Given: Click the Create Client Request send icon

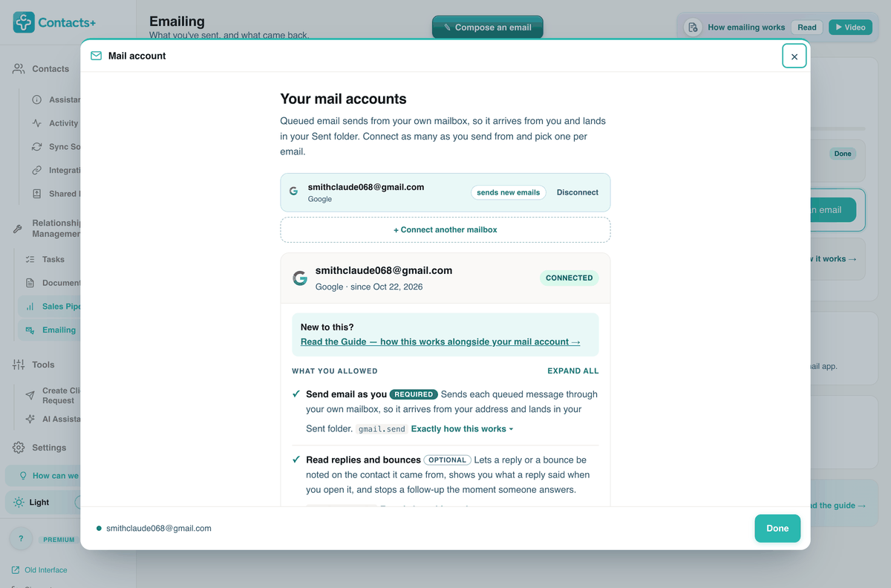Looking at the screenshot, I should pos(30,395).
